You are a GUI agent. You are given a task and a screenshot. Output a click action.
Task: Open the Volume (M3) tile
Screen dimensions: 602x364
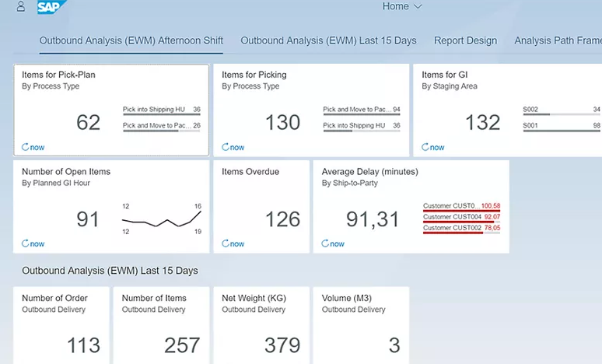pyautogui.click(x=361, y=325)
